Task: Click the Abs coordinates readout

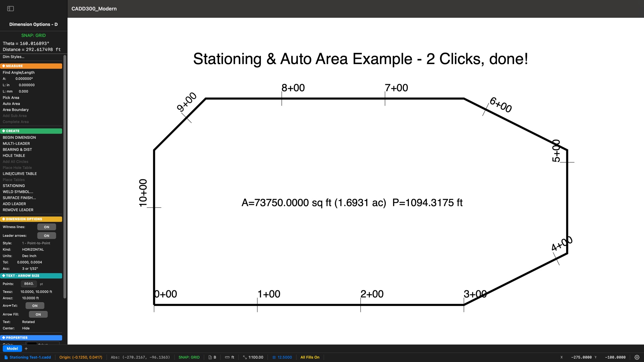Action: tap(141, 357)
